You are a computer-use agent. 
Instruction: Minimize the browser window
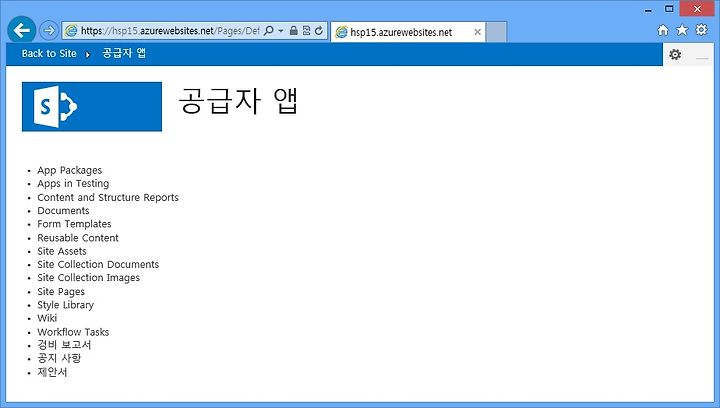coord(648,9)
